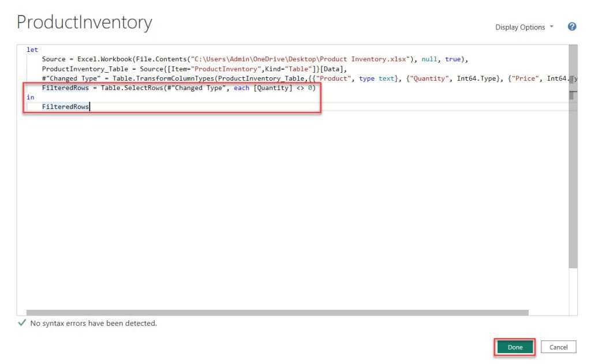The height and width of the screenshot is (364, 591).
Task: Click the vertical scrollbar of the code editor
Action: (573, 156)
